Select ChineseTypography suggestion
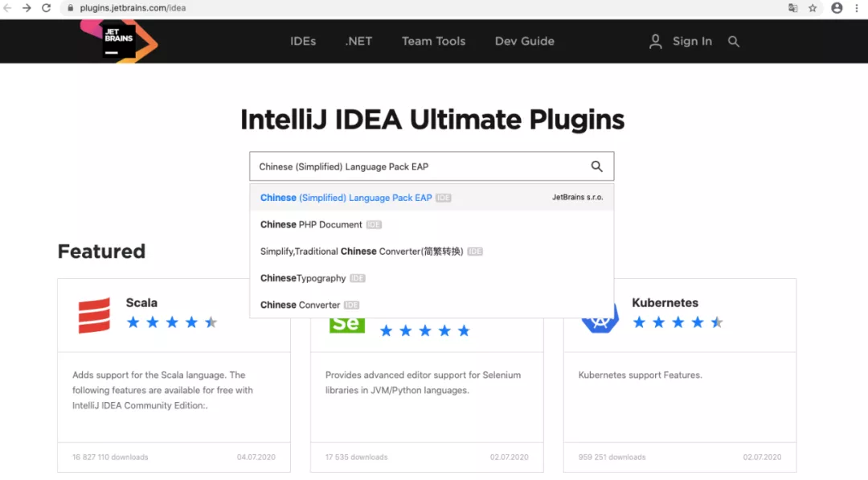Image resolution: width=868 pixels, height=480 pixels. [x=432, y=278]
